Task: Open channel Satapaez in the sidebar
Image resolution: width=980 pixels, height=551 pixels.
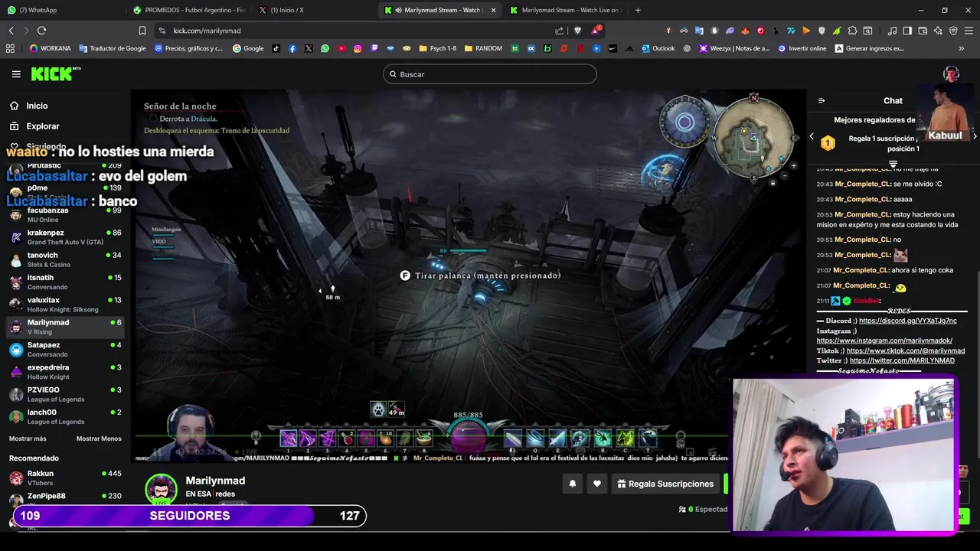Action: click(65, 349)
